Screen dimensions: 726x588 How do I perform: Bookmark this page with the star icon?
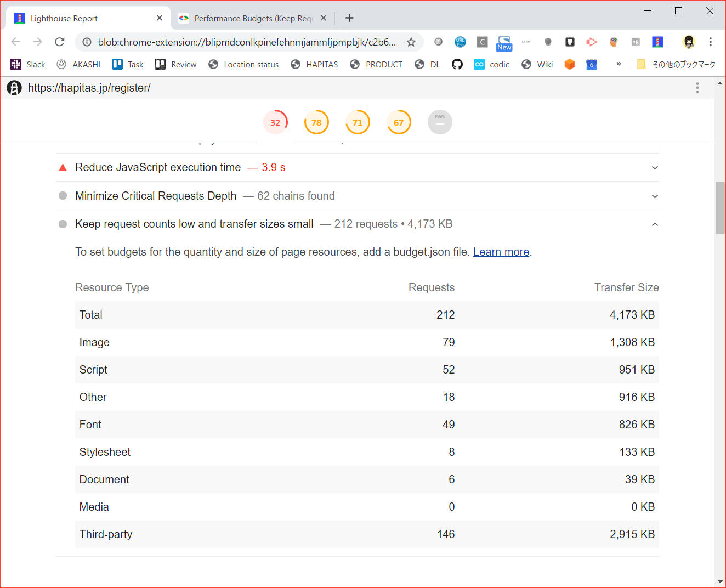tap(411, 42)
